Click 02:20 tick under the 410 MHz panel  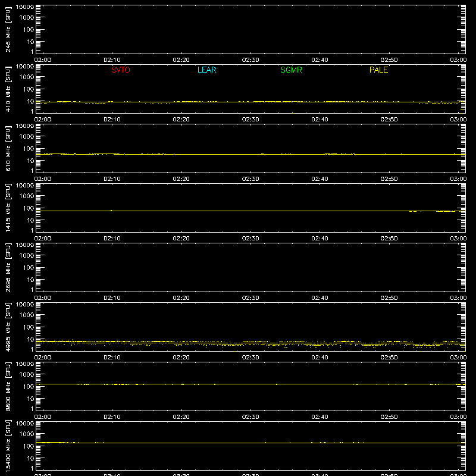pos(181,120)
